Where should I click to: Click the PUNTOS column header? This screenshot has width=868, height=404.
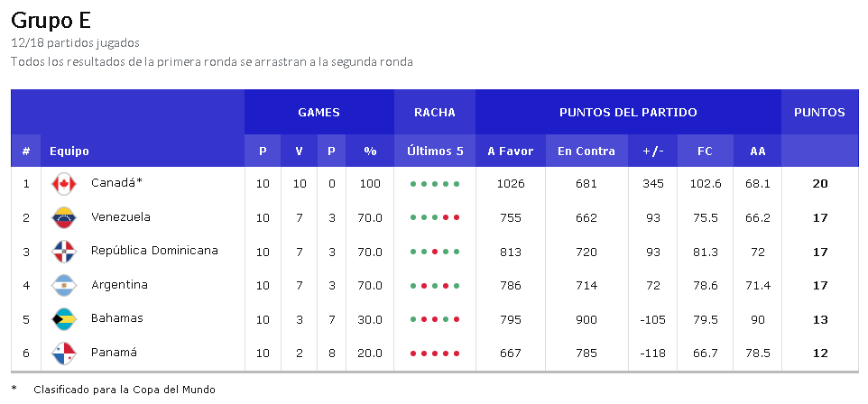[x=819, y=113]
